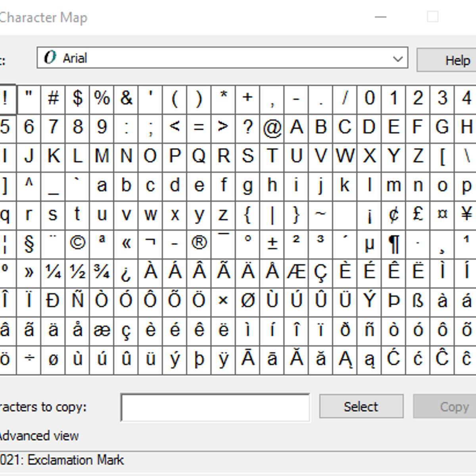
Task: Choose the pilcrow ¶ paragraph character
Action: coord(393,243)
